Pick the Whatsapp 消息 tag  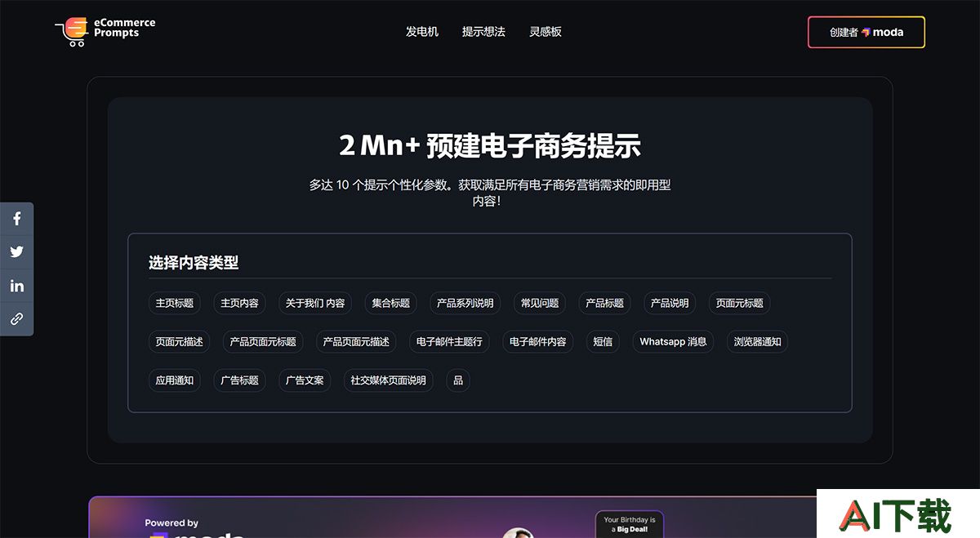674,341
